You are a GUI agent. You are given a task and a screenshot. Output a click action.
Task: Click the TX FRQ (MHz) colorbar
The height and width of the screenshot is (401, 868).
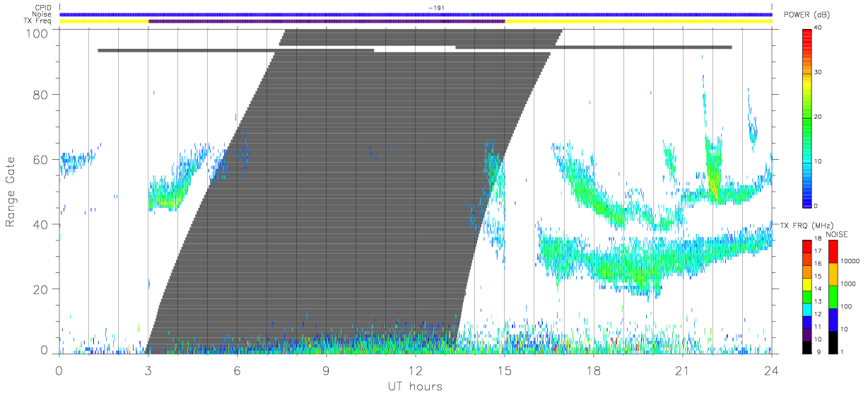click(x=807, y=296)
